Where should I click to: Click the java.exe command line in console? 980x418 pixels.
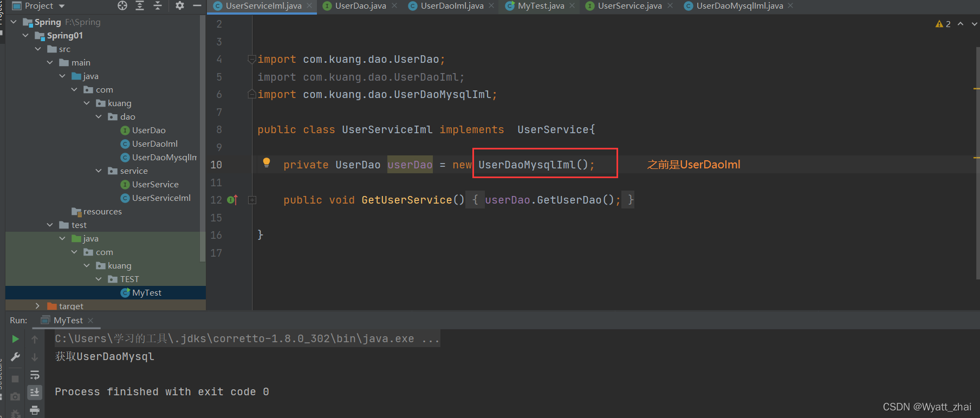pos(247,339)
